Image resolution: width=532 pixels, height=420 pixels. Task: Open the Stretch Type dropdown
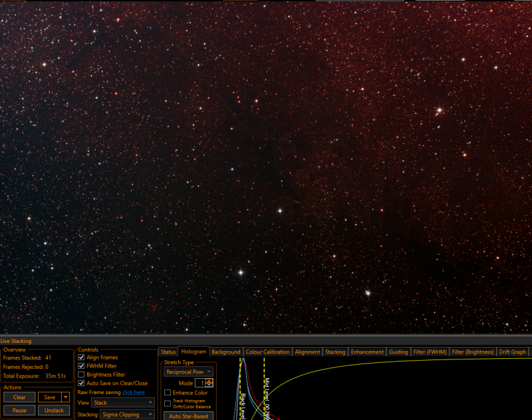[188, 372]
